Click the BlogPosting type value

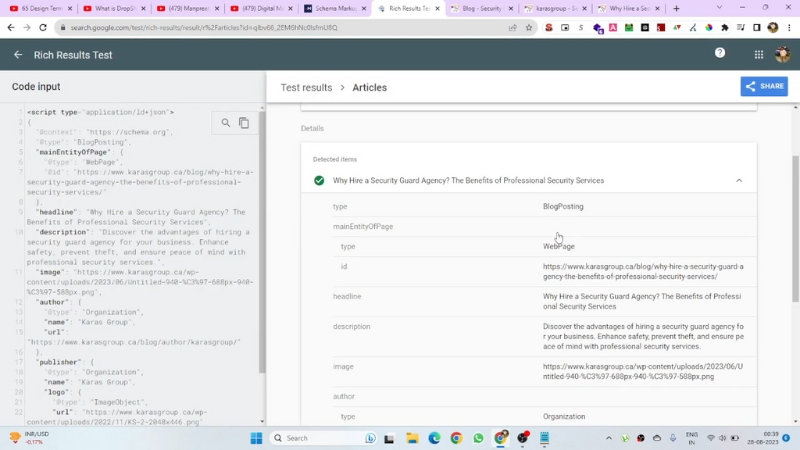pyautogui.click(x=563, y=207)
